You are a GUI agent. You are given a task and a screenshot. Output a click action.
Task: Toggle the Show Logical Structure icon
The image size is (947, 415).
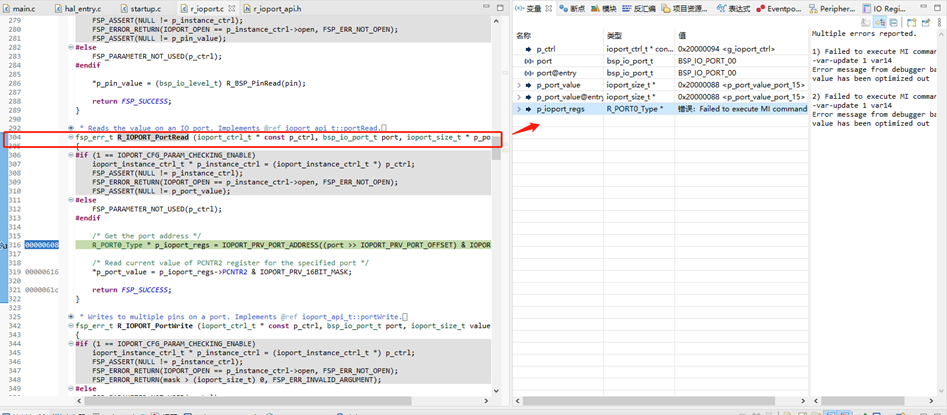(x=880, y=22)
